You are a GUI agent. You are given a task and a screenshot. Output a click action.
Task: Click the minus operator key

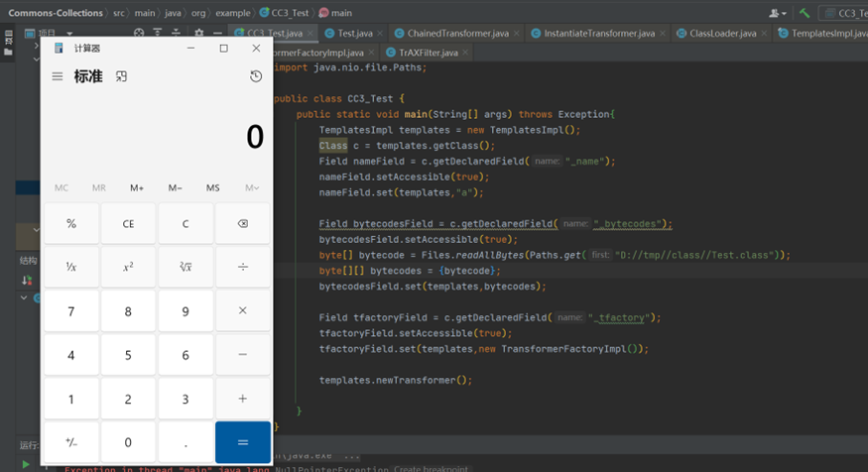[x=242, y=355]
